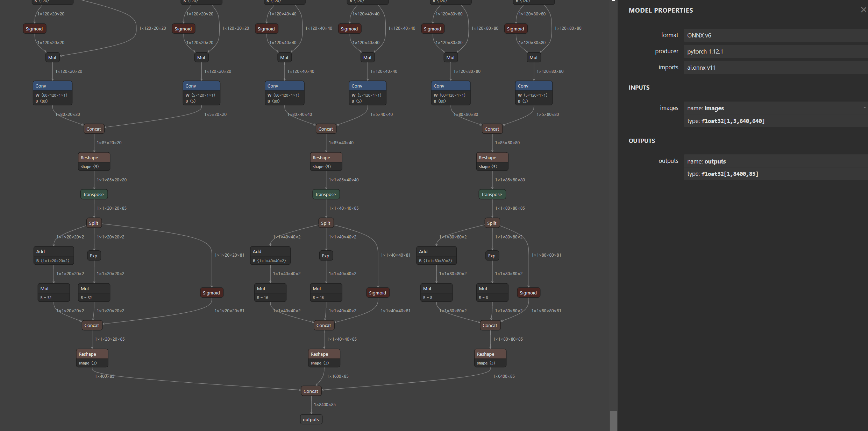Collapse the images input details
Viewport: 868px width, 431px height.
864,108
